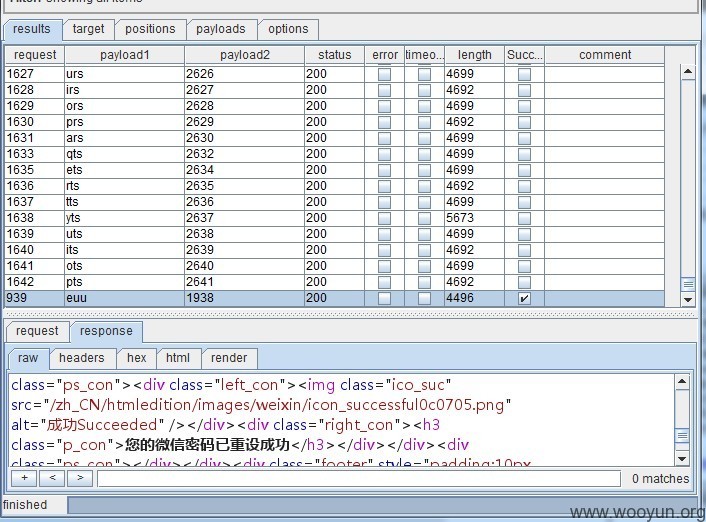Toggle the error checkbox for request 1638
Screen dimensions: 706x522
pos(384,218)
